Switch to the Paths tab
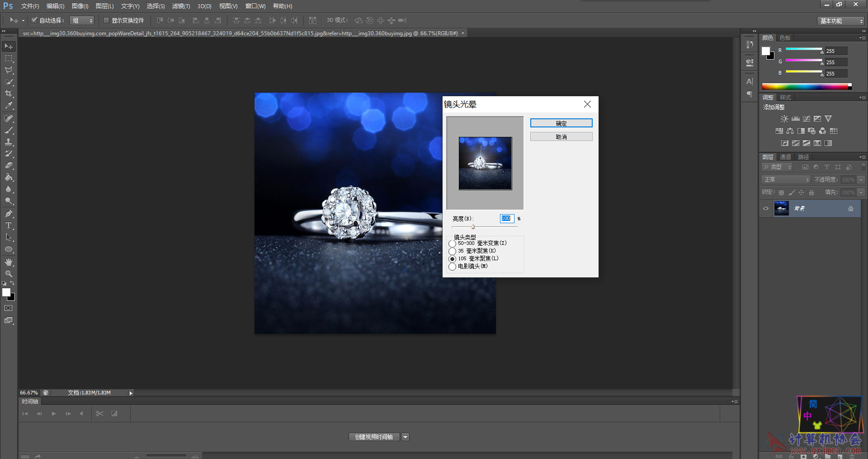This screenshot has height=459, width=868. [803, 157]
